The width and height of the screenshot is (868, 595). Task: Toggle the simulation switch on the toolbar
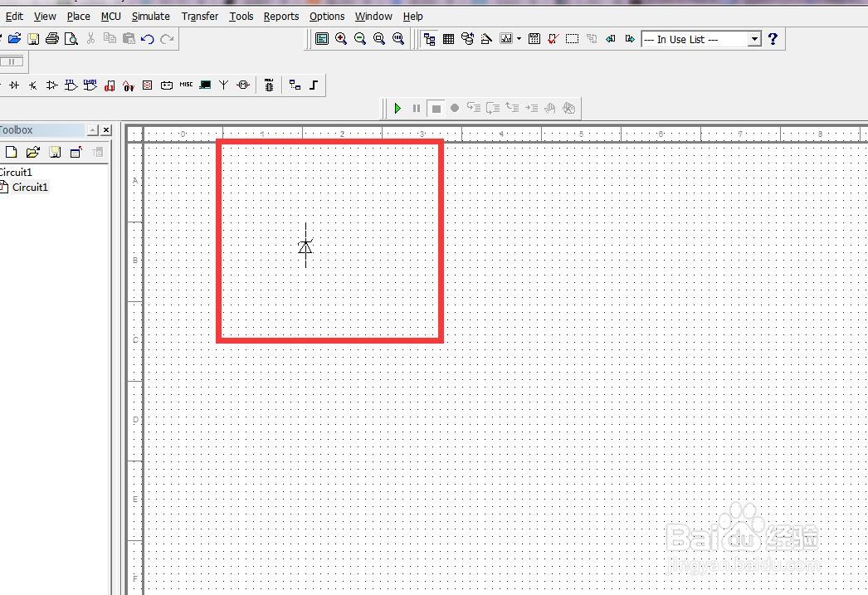pos(12,61)
